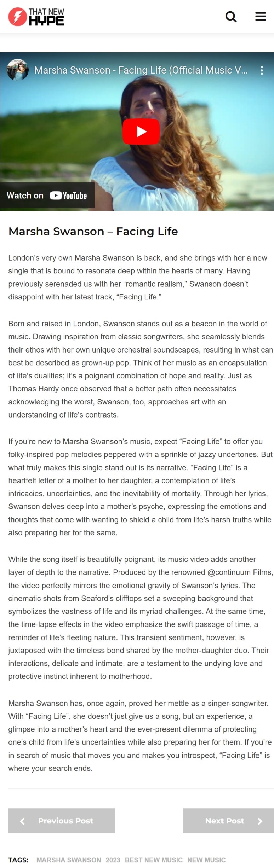The image size is (274, 868).
Task: Open the search magnifier icon
Action: pyautogui.click(x=231, y=17)
